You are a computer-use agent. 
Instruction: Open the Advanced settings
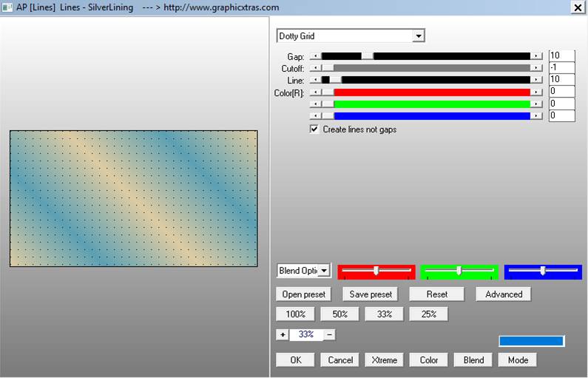(503, 294)
